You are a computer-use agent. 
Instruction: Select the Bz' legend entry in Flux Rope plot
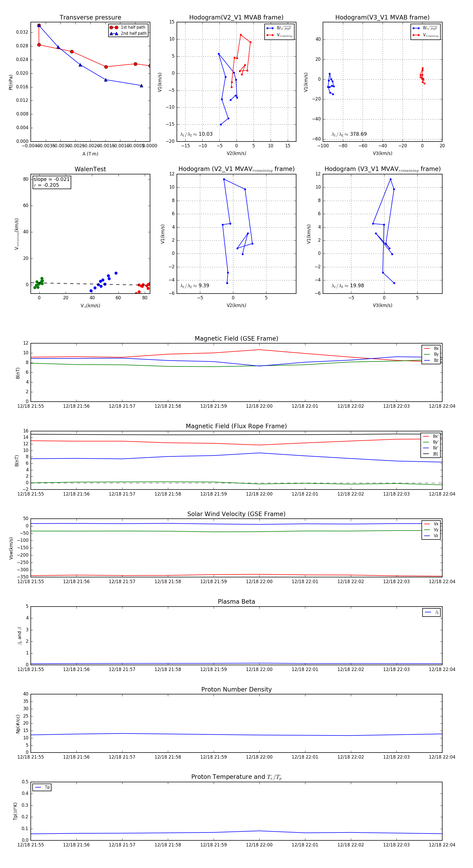431,448
